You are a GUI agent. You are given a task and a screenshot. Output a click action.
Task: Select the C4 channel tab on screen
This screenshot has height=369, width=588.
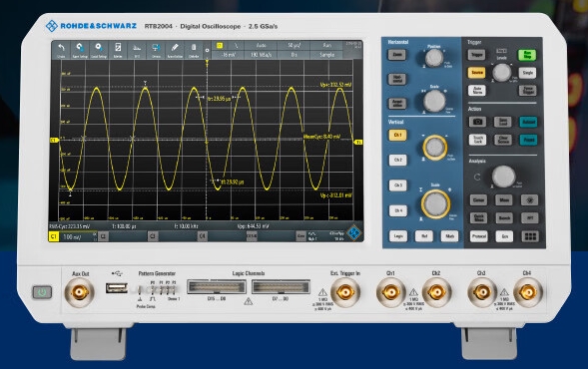pyautogui.click(x=202, y=236)
